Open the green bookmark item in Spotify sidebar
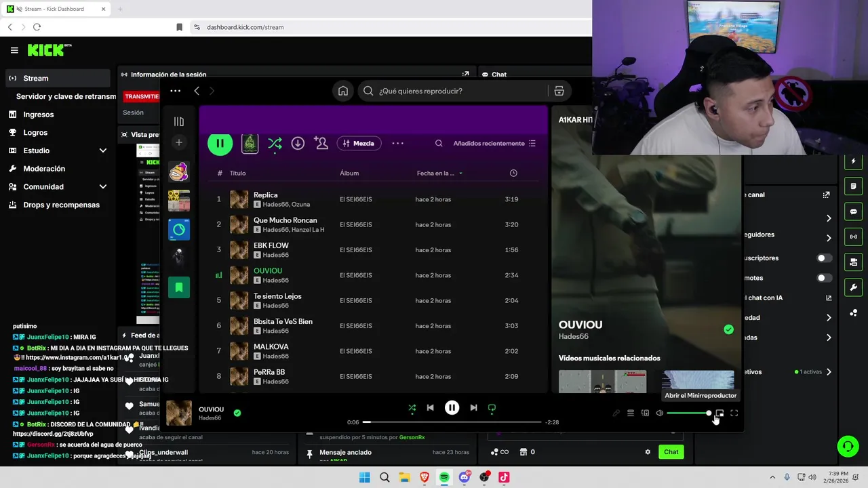868x488 pixels. [x=179, y=287]
